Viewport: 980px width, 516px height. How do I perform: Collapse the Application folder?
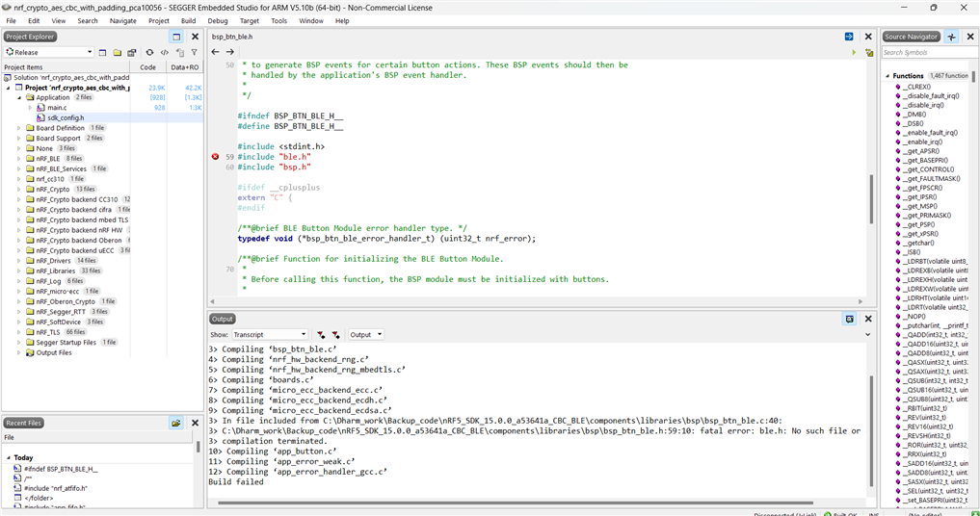(x=19, y=98)
